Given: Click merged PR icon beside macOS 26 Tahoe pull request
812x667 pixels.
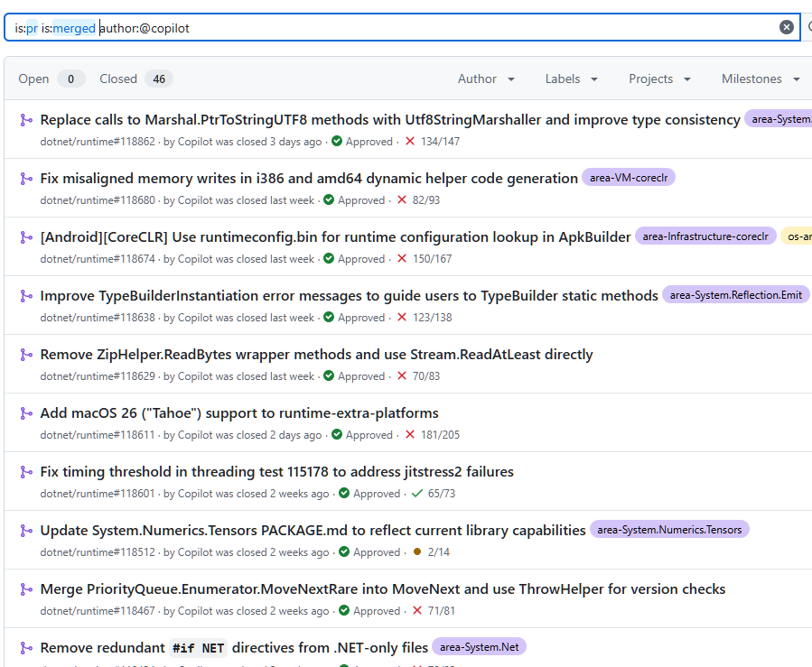Looking at the screenshot, I should (x=26, y=413).
